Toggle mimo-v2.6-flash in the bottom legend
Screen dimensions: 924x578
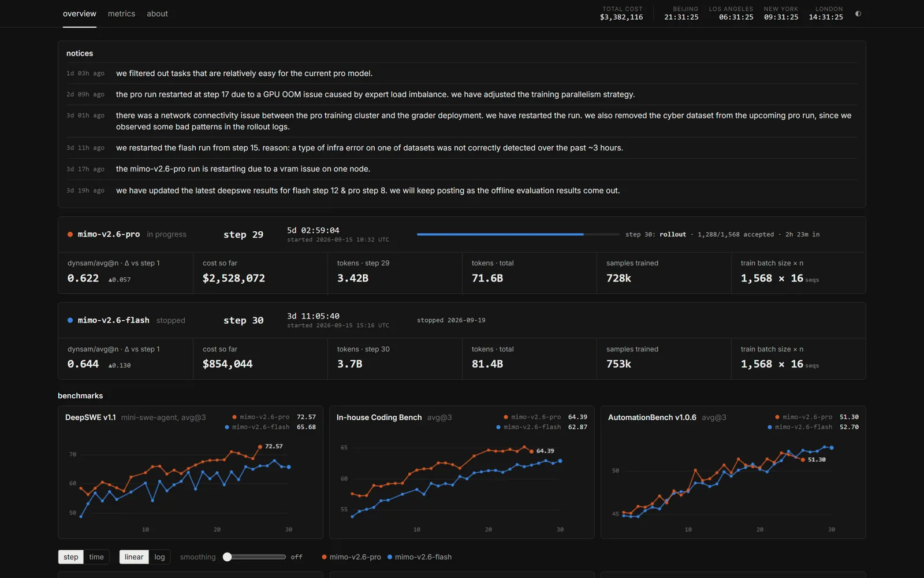[x=419, y=557]
